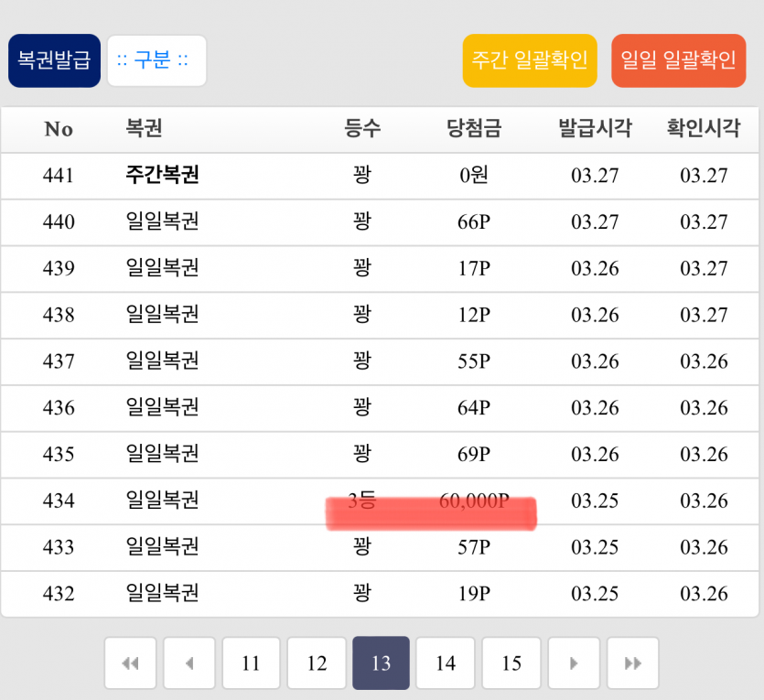This screenshot has width=764, height=700.
Task: Select row number 432
Action: [x=59, y=594]
